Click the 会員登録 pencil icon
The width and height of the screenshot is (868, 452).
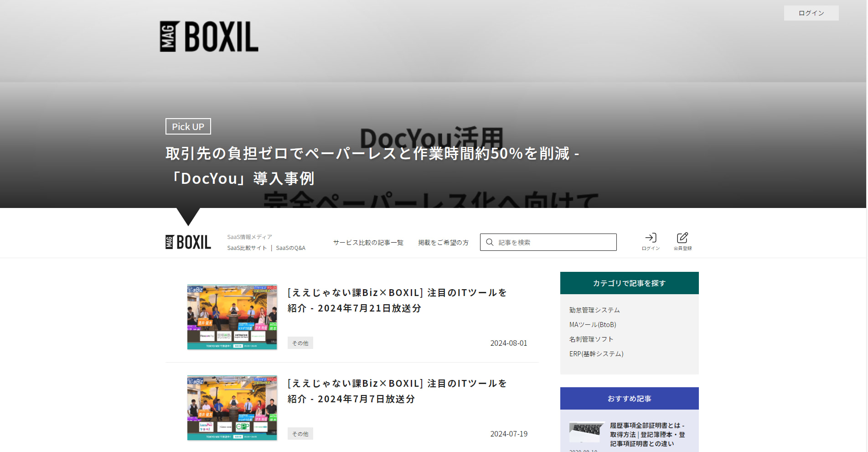pos(682,238)
